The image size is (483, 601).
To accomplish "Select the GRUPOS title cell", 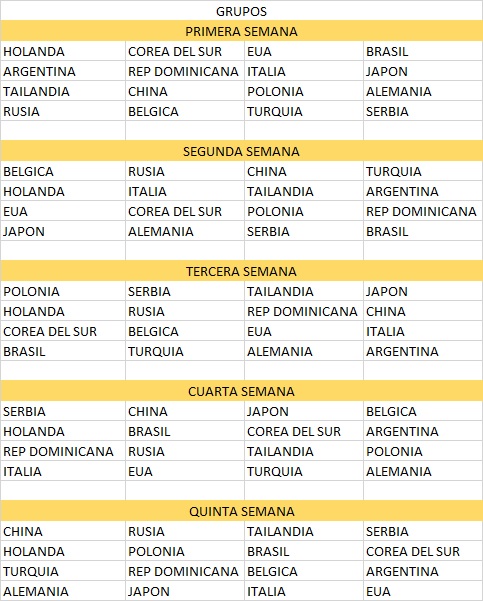I will pyautogui.click(x=242, y=11).
